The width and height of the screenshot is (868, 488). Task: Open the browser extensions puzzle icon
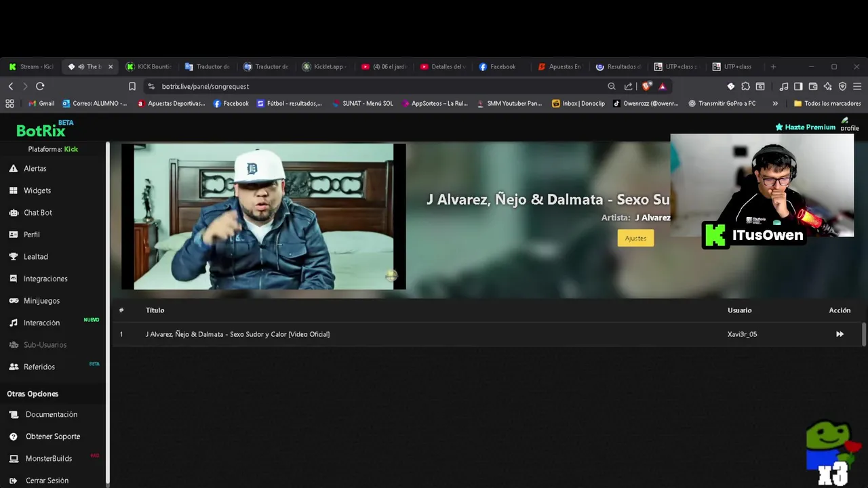745,86
